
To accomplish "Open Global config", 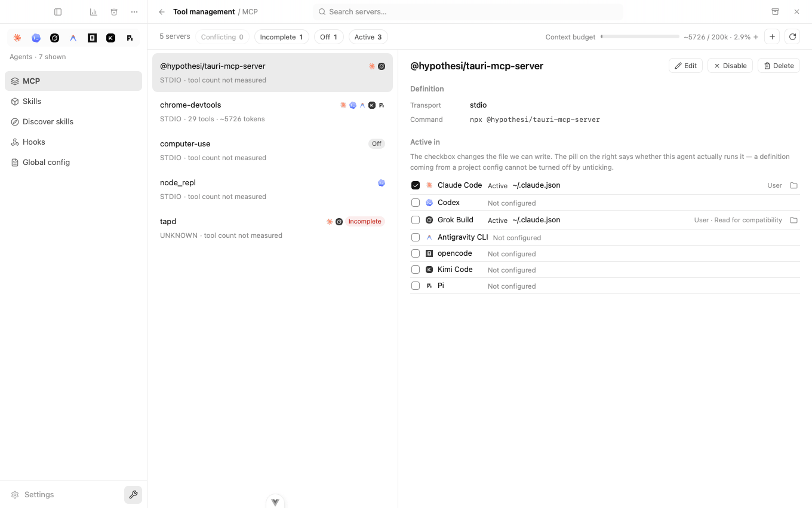I will [x=73, y=163].
